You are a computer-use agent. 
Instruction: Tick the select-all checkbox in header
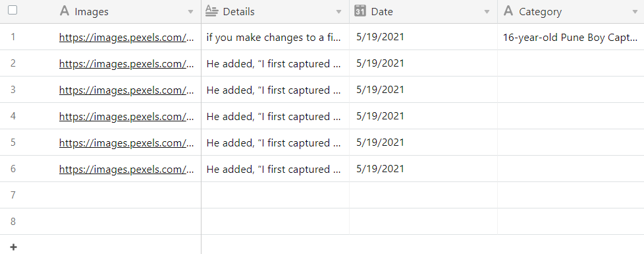pos(13,11)
